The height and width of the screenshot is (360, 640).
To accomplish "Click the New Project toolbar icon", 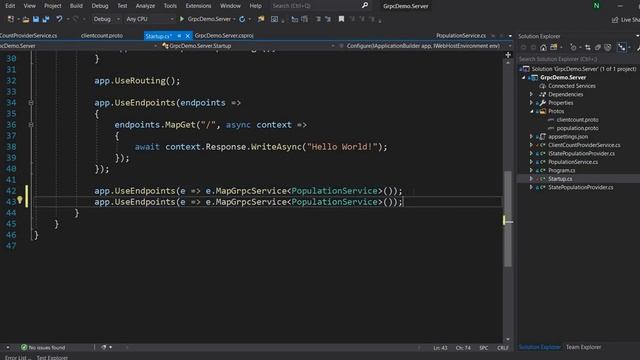I will [11, 19].
